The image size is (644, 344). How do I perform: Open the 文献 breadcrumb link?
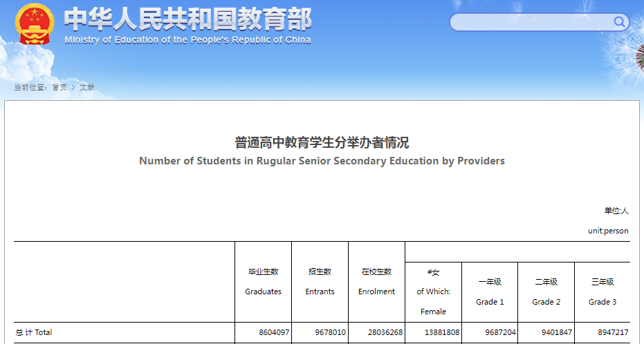tap(87, 88)
